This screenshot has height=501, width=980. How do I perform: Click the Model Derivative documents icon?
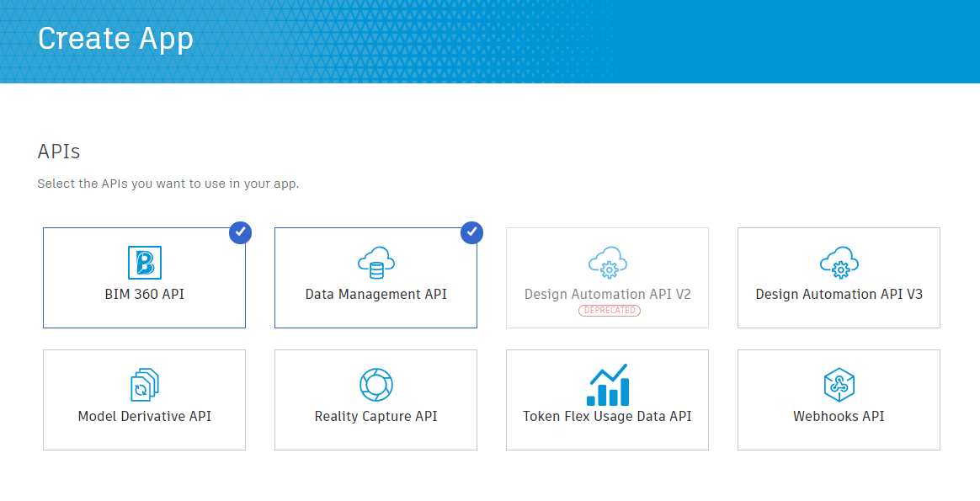pyautogui.click(x=144, y=384)
